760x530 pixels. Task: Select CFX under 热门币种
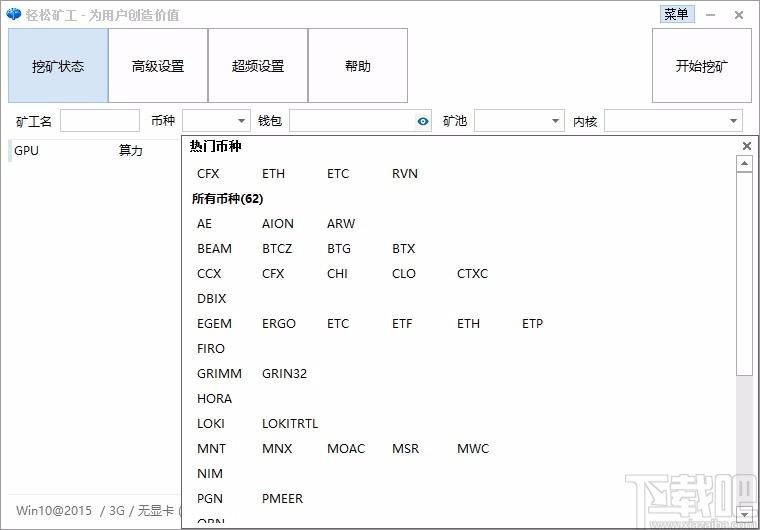pyautogui.click(x=208, y=174)
